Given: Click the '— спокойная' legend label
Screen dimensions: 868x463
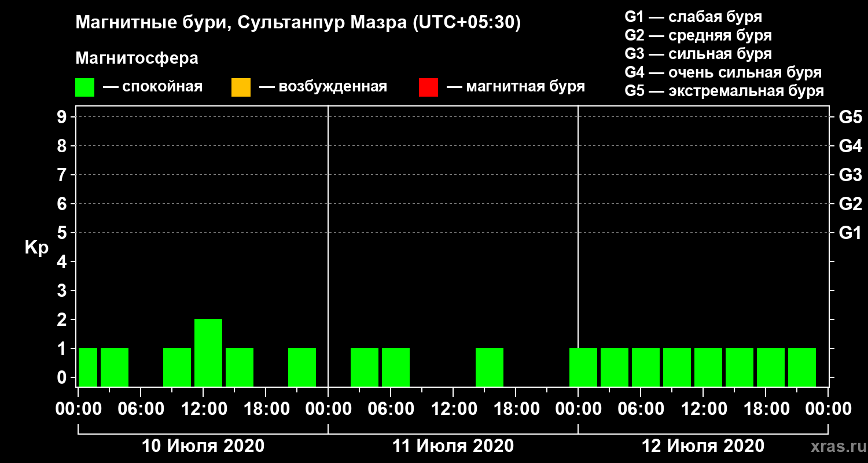Looking at the screenshot, I should click(x=153, y=87).
